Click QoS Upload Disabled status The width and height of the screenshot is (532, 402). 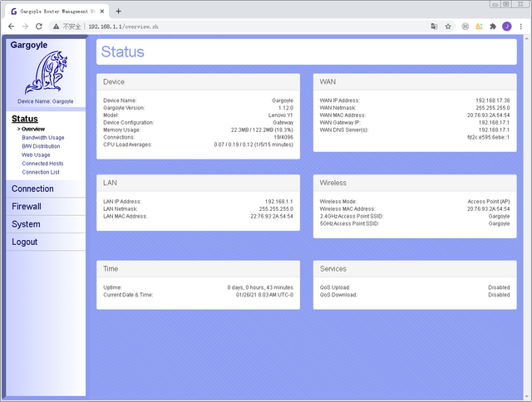tap(499, 287)
